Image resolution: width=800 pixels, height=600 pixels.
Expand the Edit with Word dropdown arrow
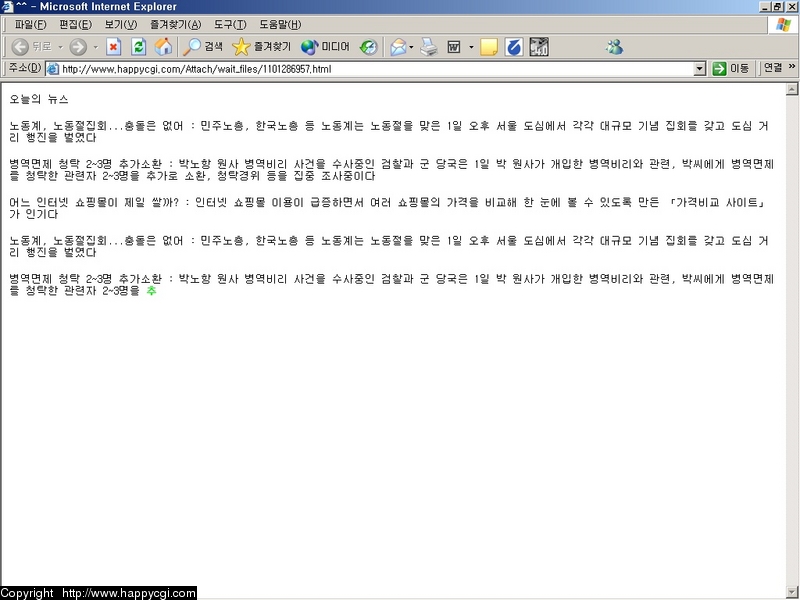click(471, 47)
